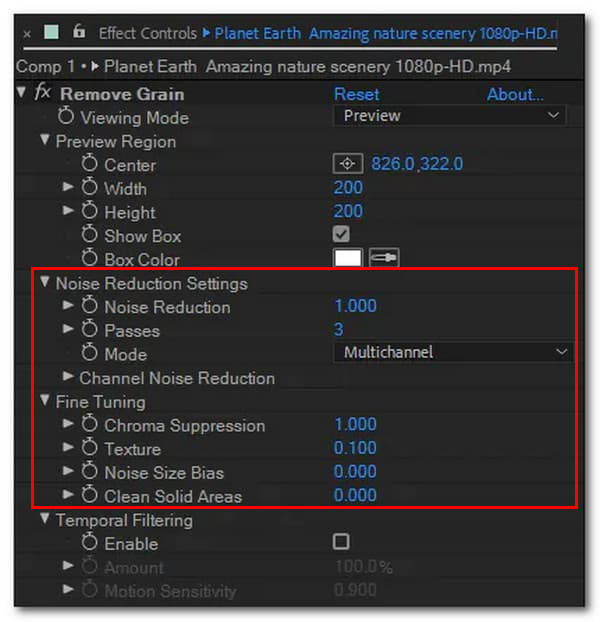Click the Texture value 0.100

(355, 448)
